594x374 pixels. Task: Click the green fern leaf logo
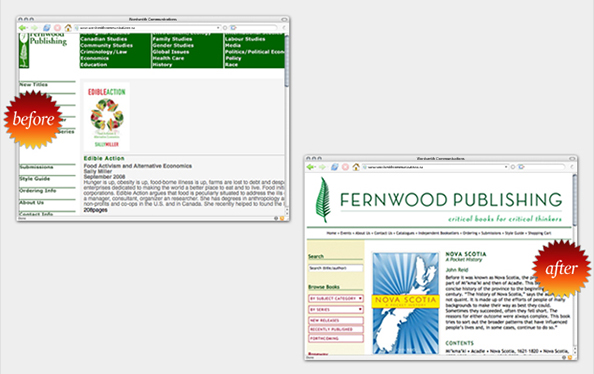(323, 199)
